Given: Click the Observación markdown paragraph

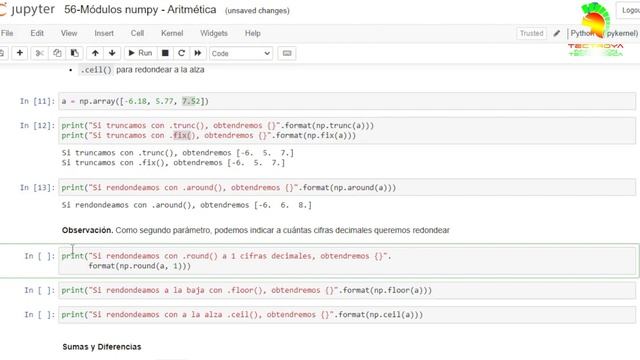Looking at the screenshot, I should pyautogui.click(x=256, y=230).
